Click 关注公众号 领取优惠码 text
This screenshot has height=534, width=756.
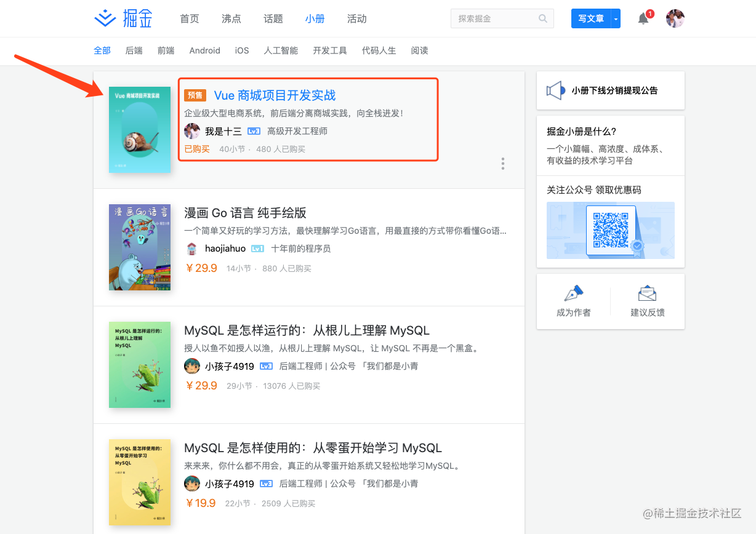594,190
